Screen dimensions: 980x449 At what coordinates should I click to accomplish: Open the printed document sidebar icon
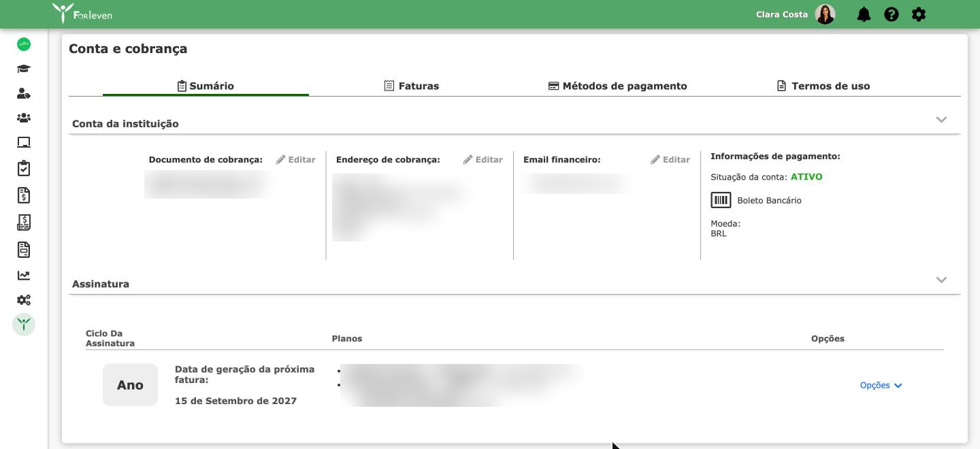click(x=24, y=250)
